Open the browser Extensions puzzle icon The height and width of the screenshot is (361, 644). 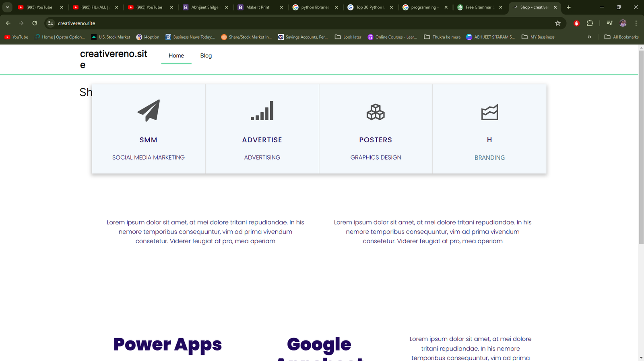click(590, 23)
